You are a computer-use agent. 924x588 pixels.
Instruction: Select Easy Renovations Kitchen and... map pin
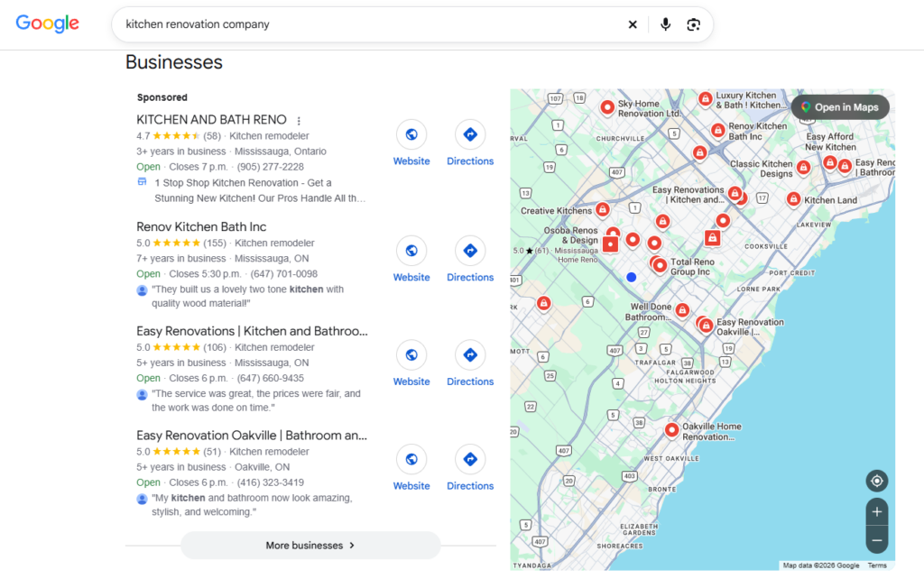click(x=735, y=193)
